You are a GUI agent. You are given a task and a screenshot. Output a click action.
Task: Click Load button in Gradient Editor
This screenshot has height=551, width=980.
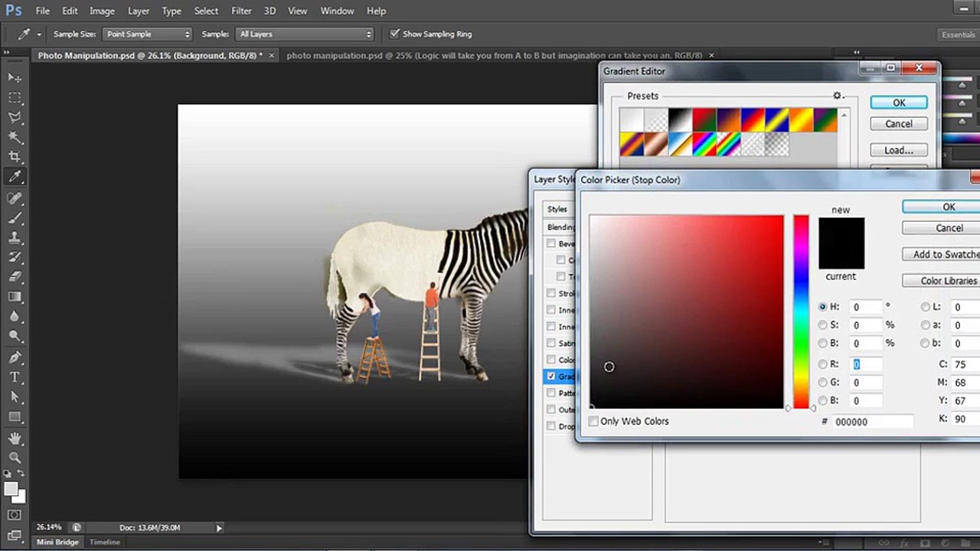pyautogui.click(x=899, y=150)
